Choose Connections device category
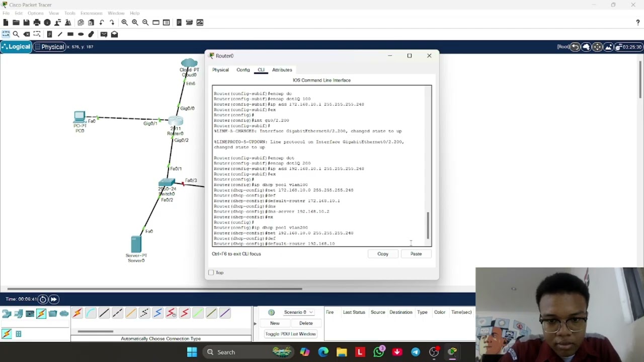 [x=41, y=314]
